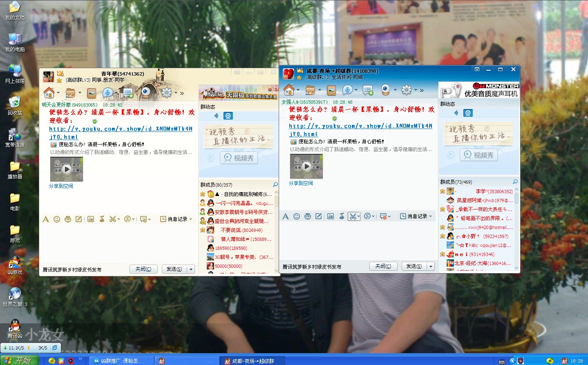The height and width of the screenshot is (365, 588).
Task: Play the video thumbnail in 青年帮 chat
Action: click(x=67, y=169)
